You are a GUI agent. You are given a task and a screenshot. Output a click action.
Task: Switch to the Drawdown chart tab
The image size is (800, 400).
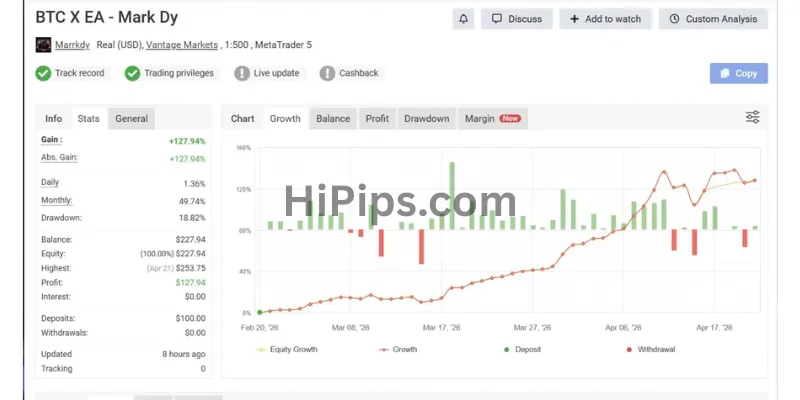coord(427,118)
